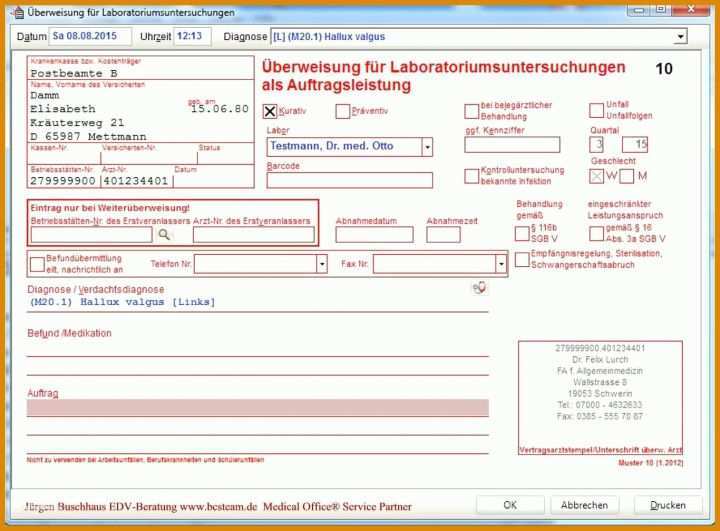The width and height of the screenshot is (720, 531).
Task: Enable § 116b SGB V checkbox
Action: 522,233
